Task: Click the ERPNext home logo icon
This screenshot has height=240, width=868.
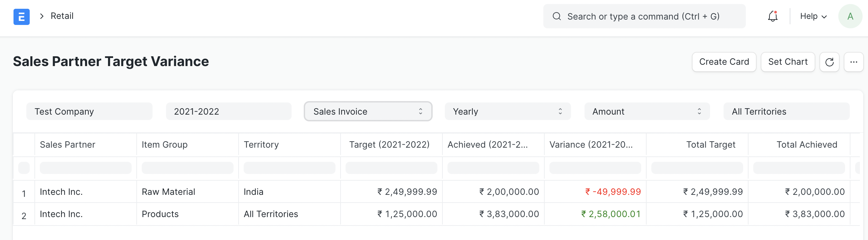Action: (21, 17)
